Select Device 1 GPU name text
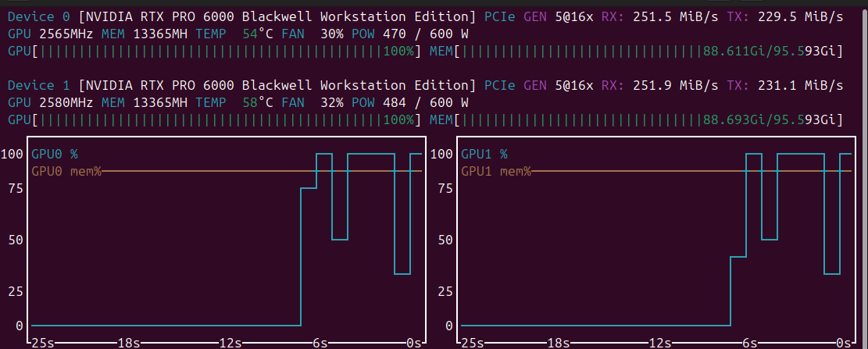This screenshot has width=868, height=349. pos(277,86)
